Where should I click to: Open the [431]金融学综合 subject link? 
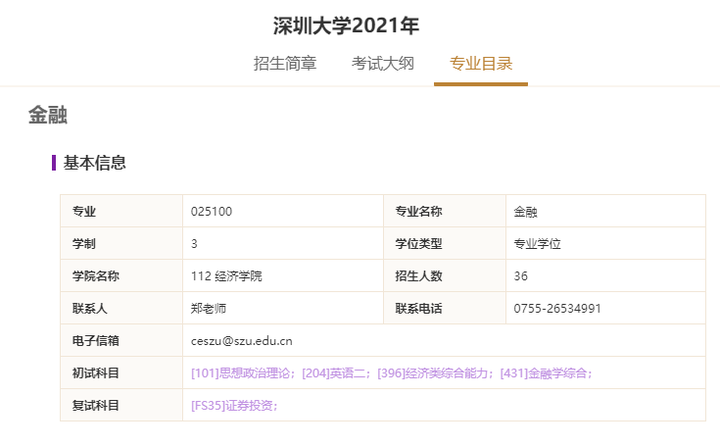coord(543,373)
